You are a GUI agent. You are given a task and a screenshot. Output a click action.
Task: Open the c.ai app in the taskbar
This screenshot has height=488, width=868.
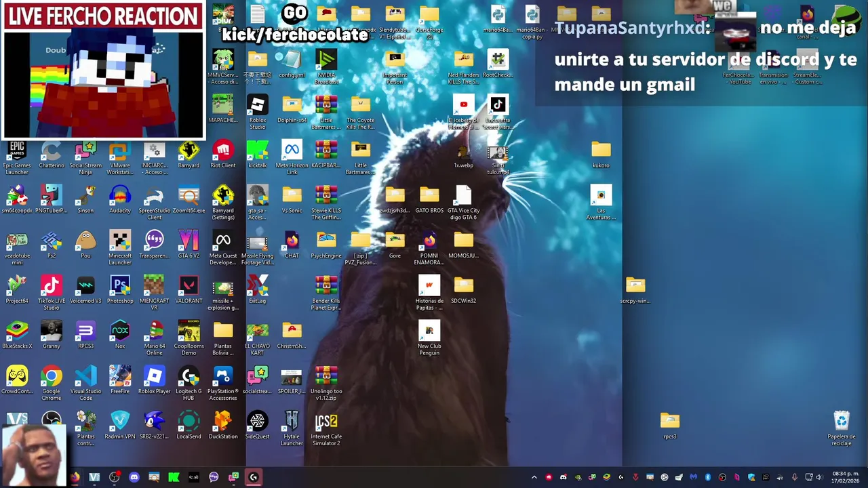click(x=194, y=477)
